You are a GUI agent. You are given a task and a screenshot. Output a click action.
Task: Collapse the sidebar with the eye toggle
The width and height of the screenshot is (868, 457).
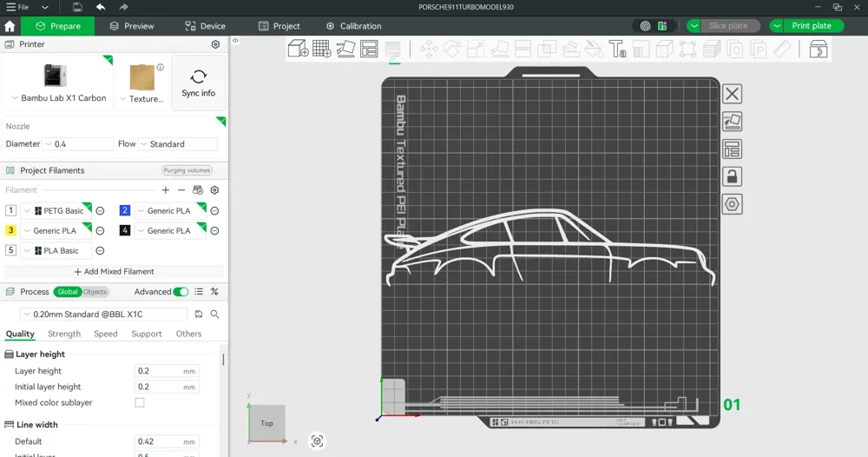235,41
